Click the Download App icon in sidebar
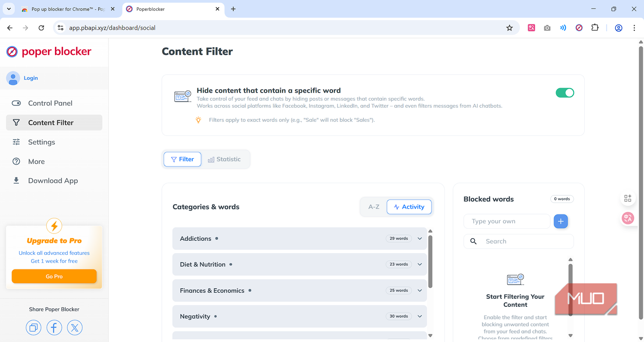Viewport: 644px width, 342px height. (16, 181)
